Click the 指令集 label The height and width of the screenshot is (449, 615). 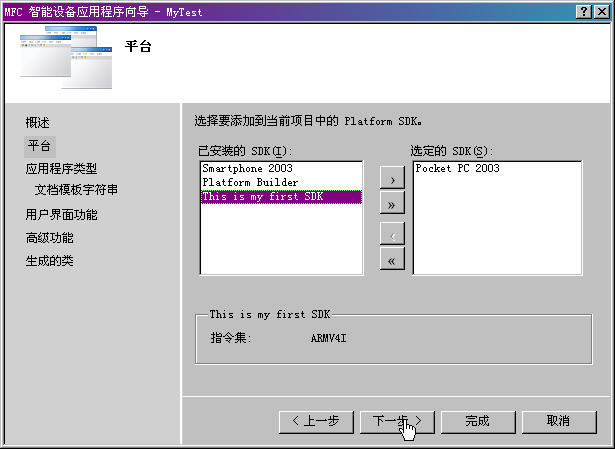(231, 338)
